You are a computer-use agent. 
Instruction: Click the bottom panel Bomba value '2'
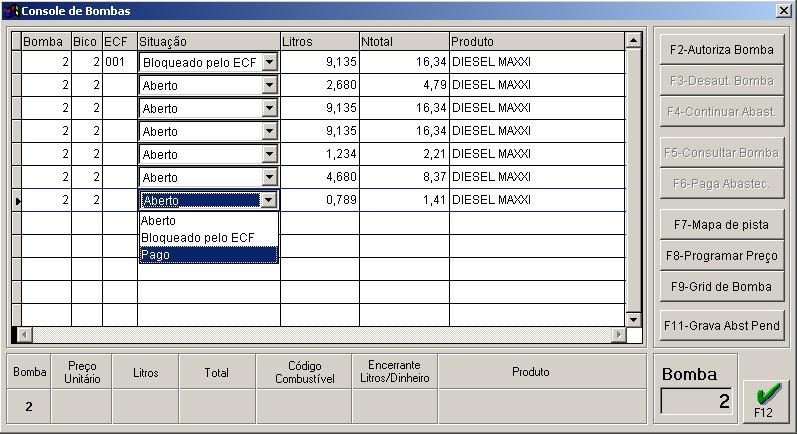29,407
